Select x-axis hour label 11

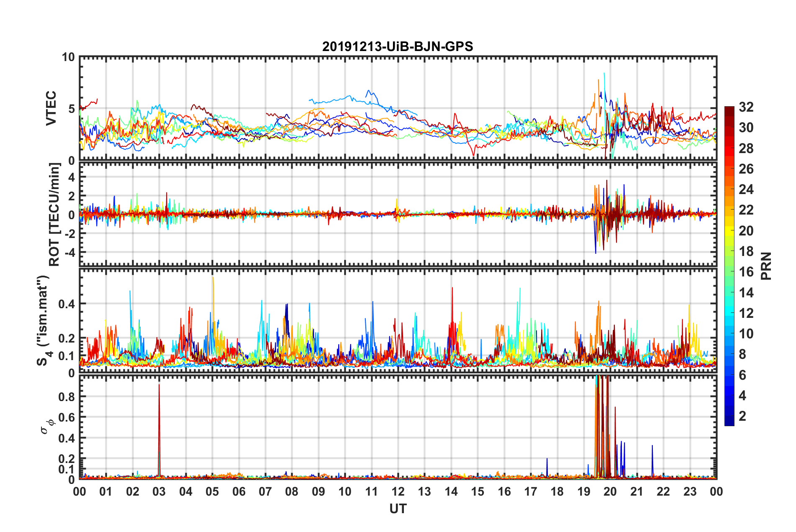[x=372, y=491]
